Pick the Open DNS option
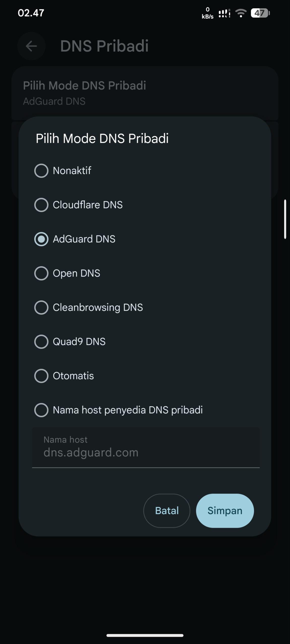The image size is (290, 644). coord(41,273)
